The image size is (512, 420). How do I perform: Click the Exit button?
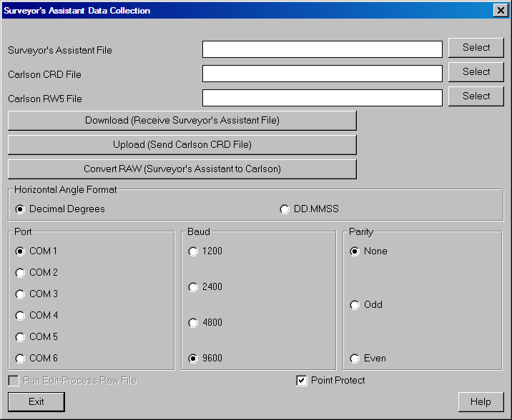36,401
